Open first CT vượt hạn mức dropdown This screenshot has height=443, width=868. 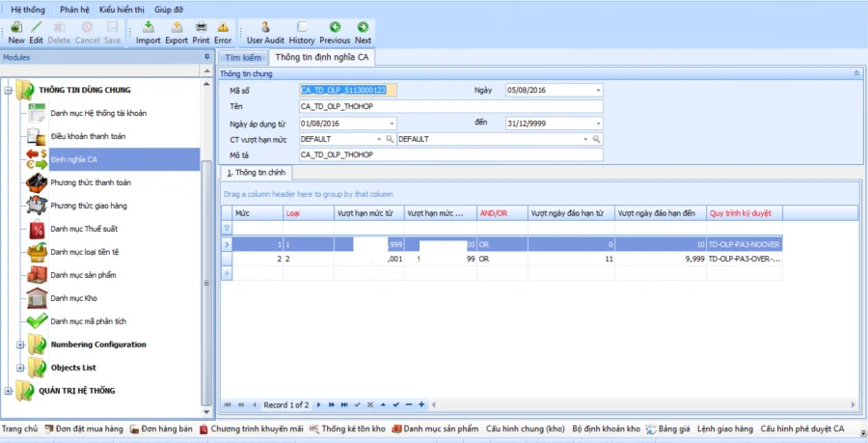[379, 139]
